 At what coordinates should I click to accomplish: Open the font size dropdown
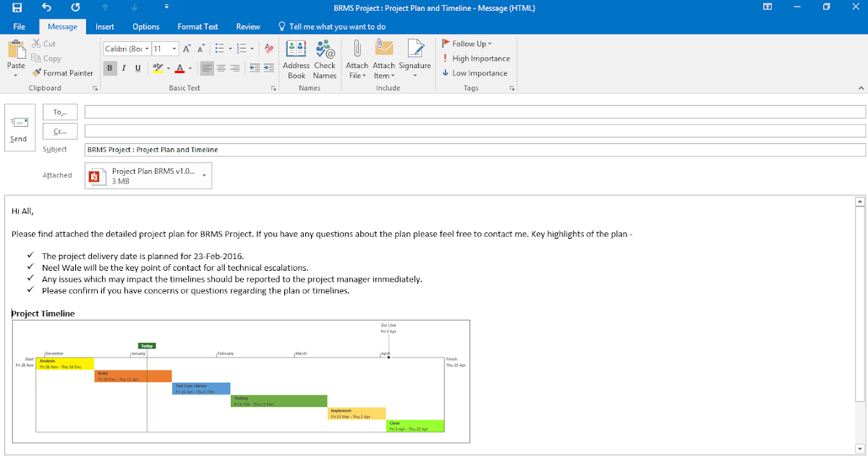pos(174,48)
